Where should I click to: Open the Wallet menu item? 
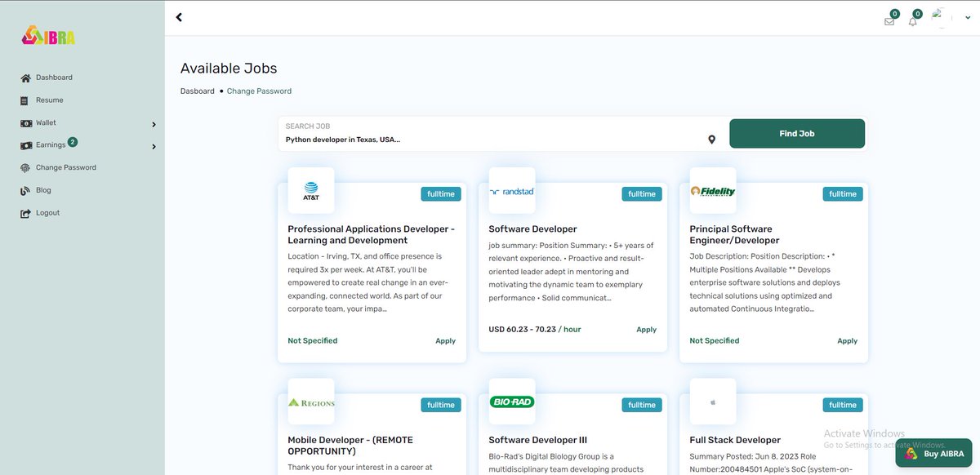click(46, 123)
